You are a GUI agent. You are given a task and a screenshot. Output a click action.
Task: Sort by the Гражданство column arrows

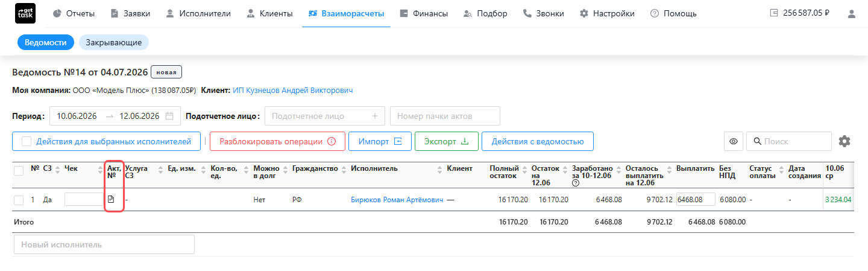coord(344,169)
